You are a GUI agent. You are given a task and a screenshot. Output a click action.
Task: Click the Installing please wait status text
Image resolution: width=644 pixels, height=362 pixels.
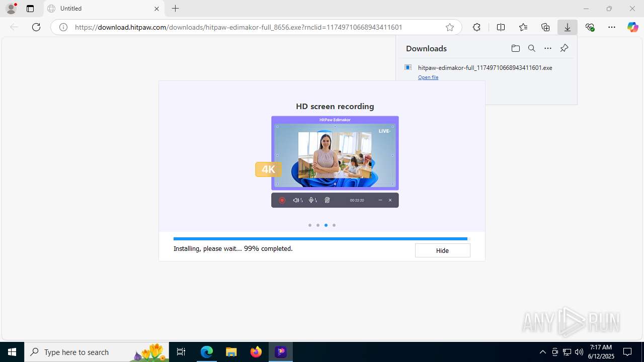233,248
